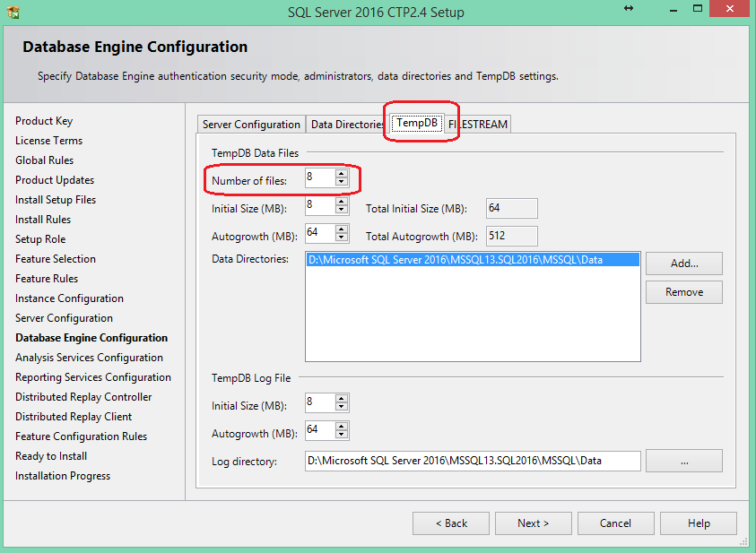Click the Total Initial Size (MB) field
Image resolution: width=756 pixels, height=553 pixels.
point(511,209)
